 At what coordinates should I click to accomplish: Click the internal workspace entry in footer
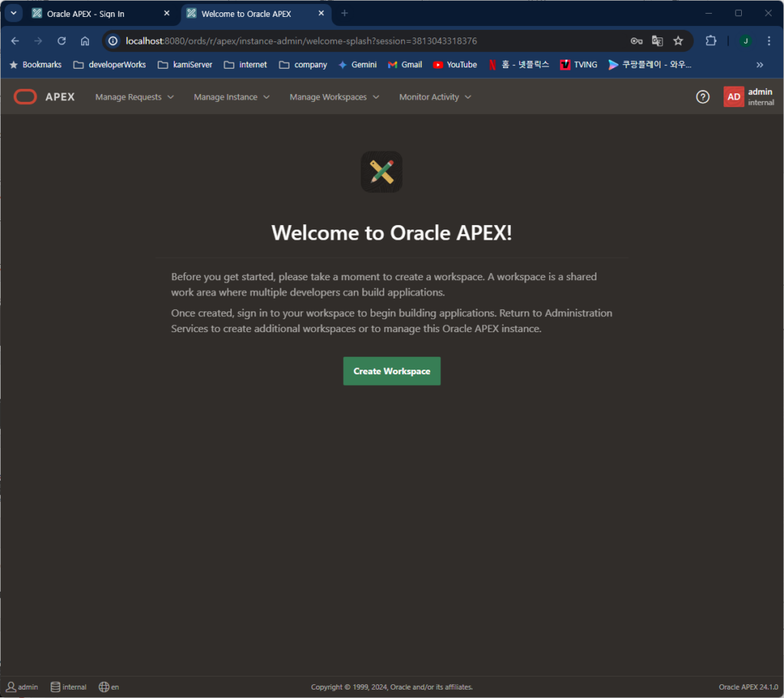point(68,687)
